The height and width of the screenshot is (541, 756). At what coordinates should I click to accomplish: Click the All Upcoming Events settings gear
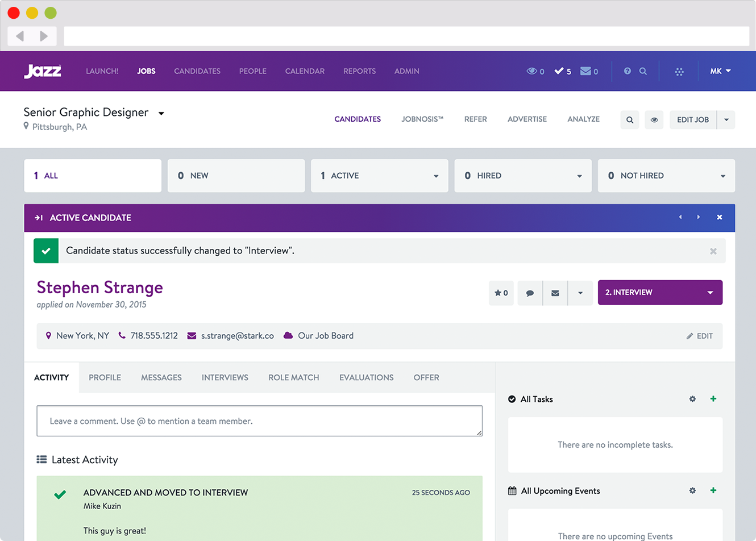(x=692, y=490)
